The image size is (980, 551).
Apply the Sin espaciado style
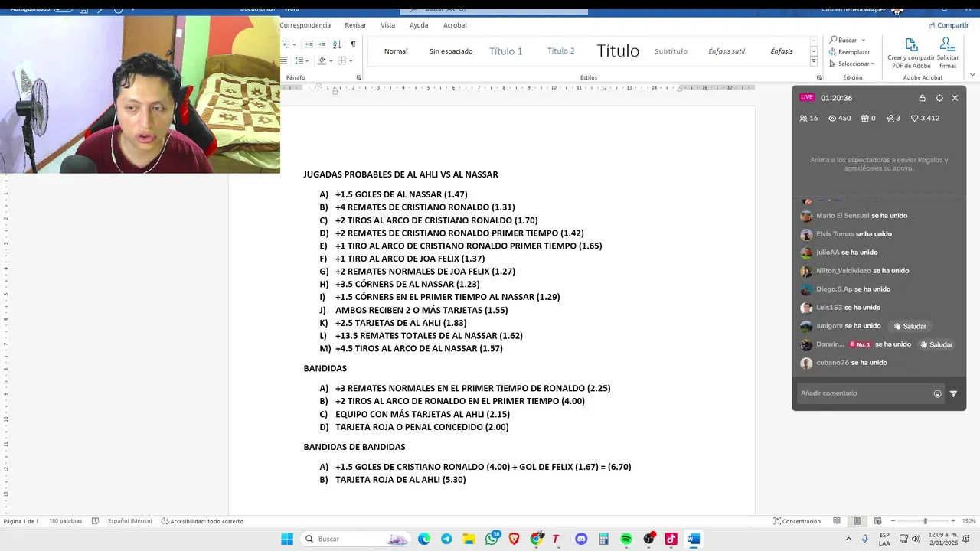[451, 51]
